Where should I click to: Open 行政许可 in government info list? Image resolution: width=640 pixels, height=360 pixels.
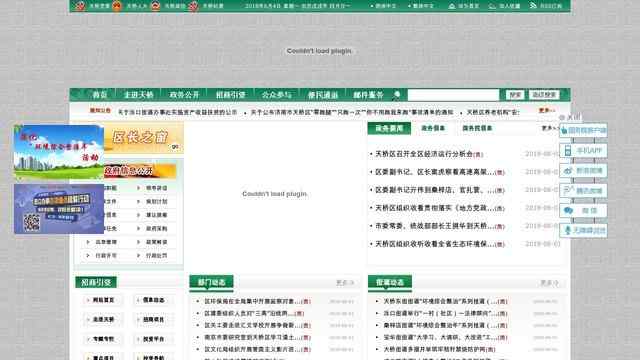click(106, 255)
